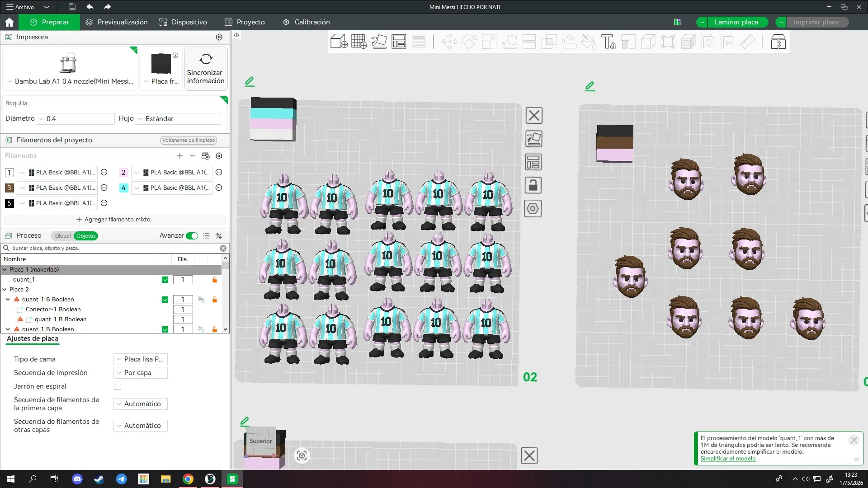868x488 pixels.
Task: Open Discord from the taskbar
Action: click(77, 479)
